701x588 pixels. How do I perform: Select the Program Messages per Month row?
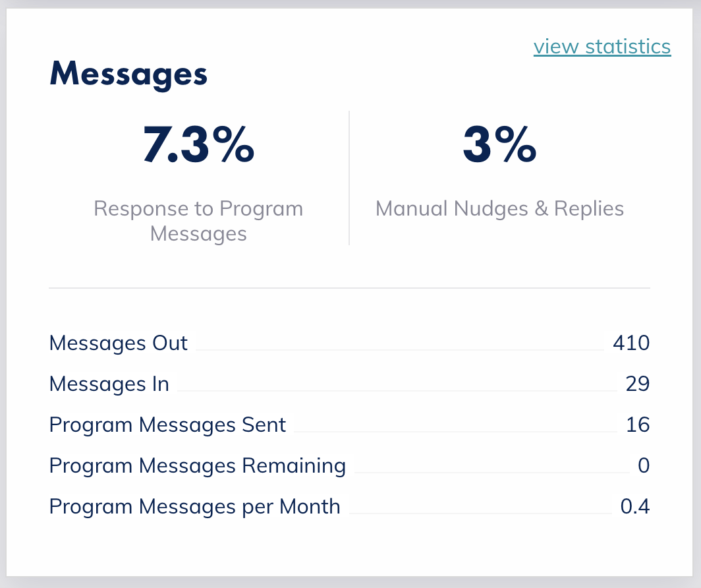point(194,507)
